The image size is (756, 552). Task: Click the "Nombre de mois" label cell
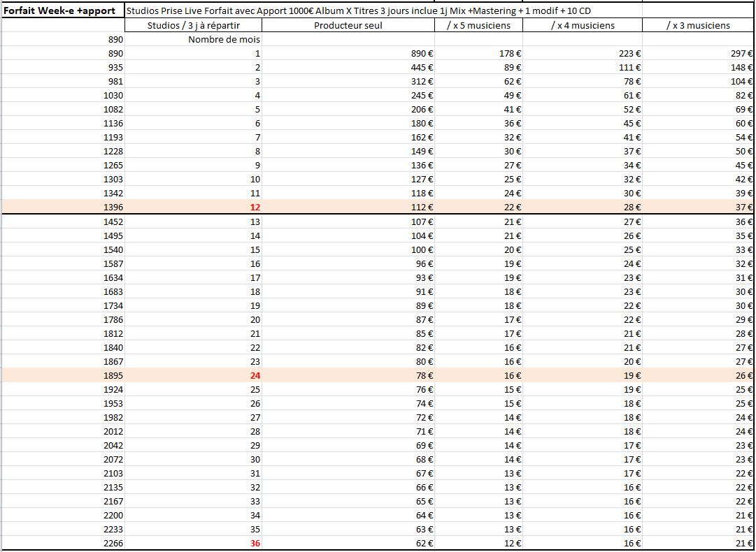224,40
